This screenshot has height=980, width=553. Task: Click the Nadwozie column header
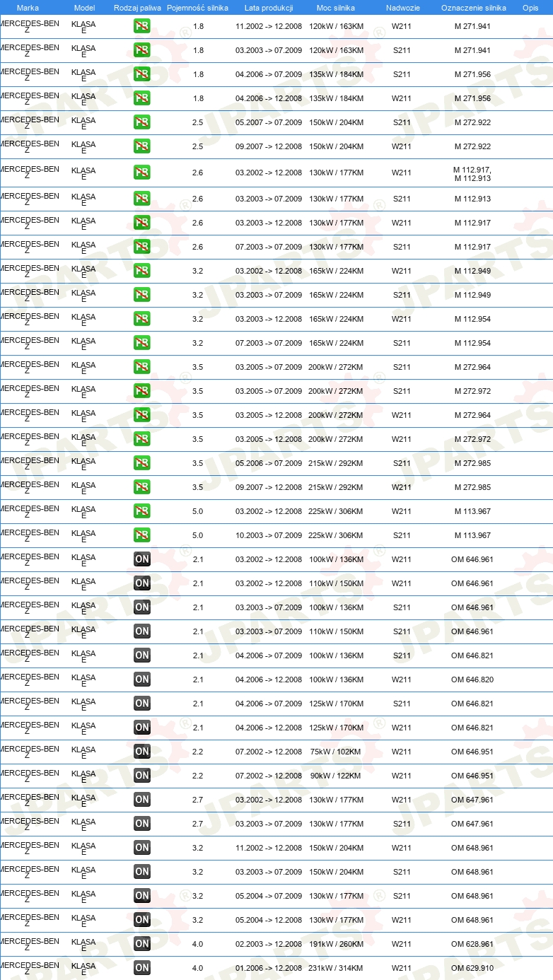[x=402, y=8]
